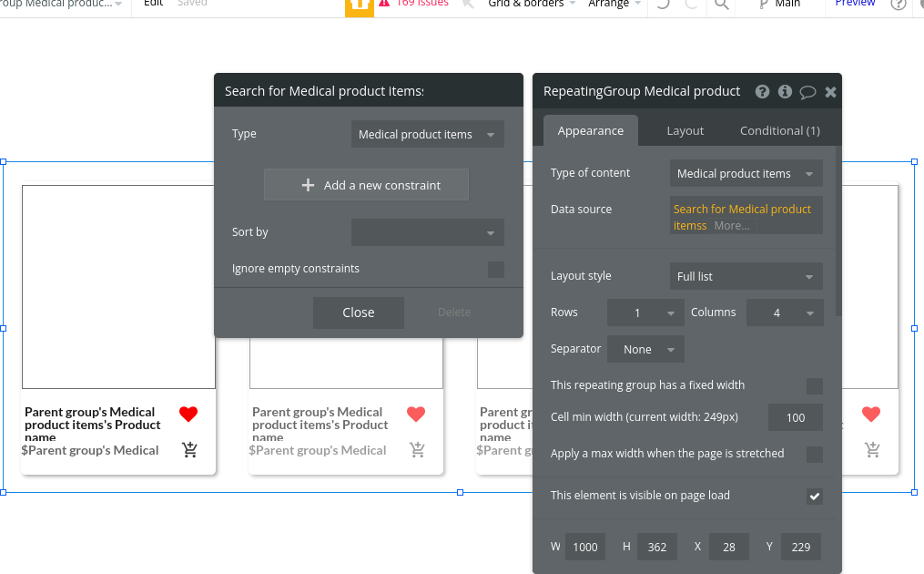
Task: Click the add-to-cart icon in the second card
Action: pos(417,449)
